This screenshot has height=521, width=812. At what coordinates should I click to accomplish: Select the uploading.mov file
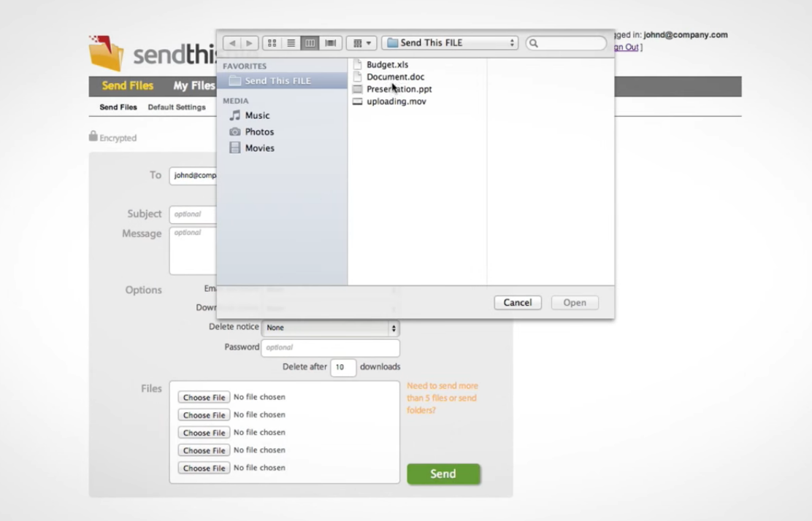tap(396, 101)
